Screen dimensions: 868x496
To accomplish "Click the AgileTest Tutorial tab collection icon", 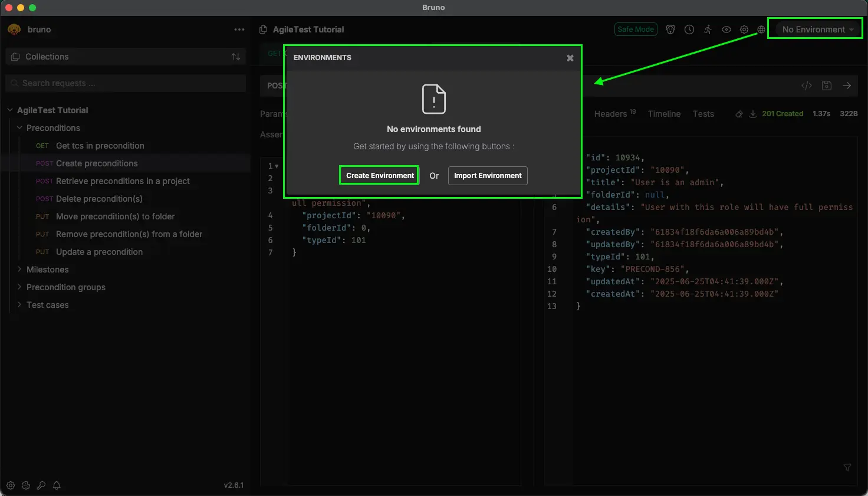I will (x=264, y=29).
